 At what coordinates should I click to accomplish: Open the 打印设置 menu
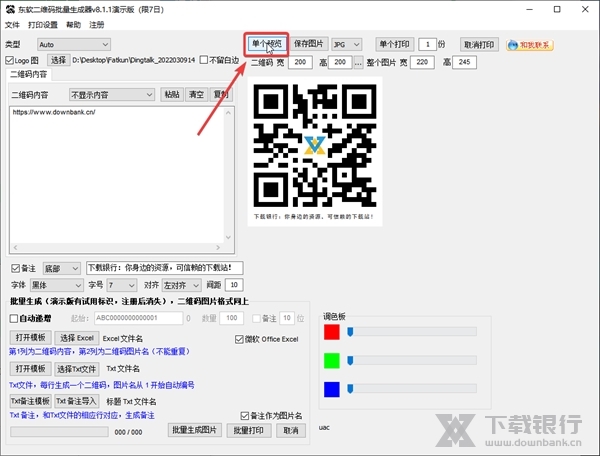pyautogui.click(x=43, y=24)
